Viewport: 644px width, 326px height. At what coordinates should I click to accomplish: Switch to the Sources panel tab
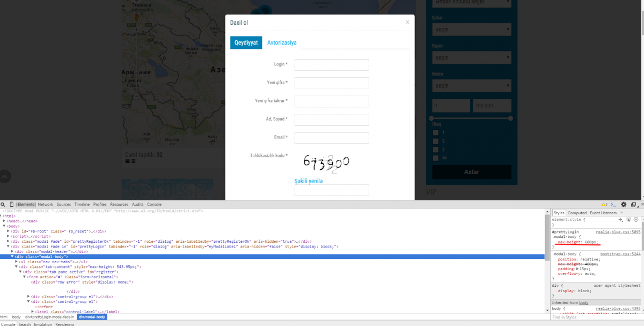coord(63,205)
